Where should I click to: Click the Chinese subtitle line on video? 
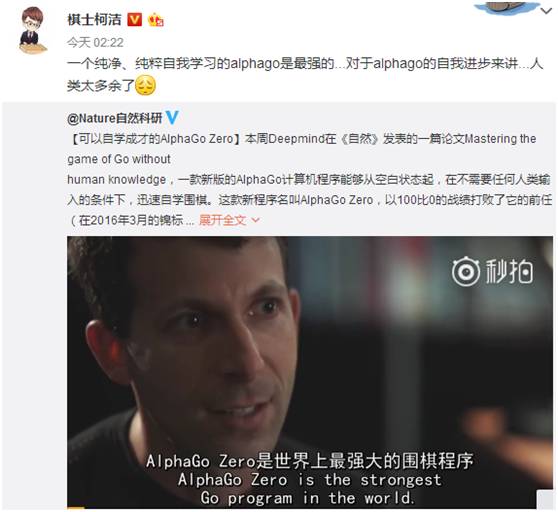click(x=310, y=461)
